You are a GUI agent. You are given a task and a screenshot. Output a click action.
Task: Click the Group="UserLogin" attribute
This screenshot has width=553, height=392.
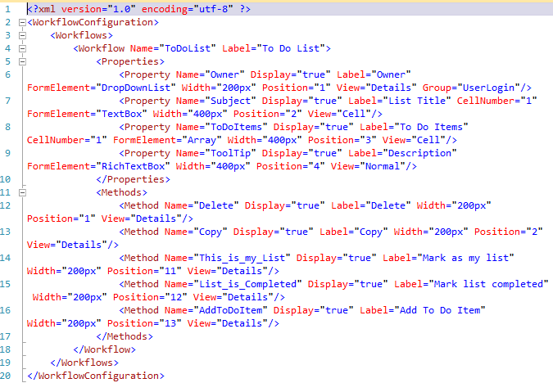click(471, 88)
